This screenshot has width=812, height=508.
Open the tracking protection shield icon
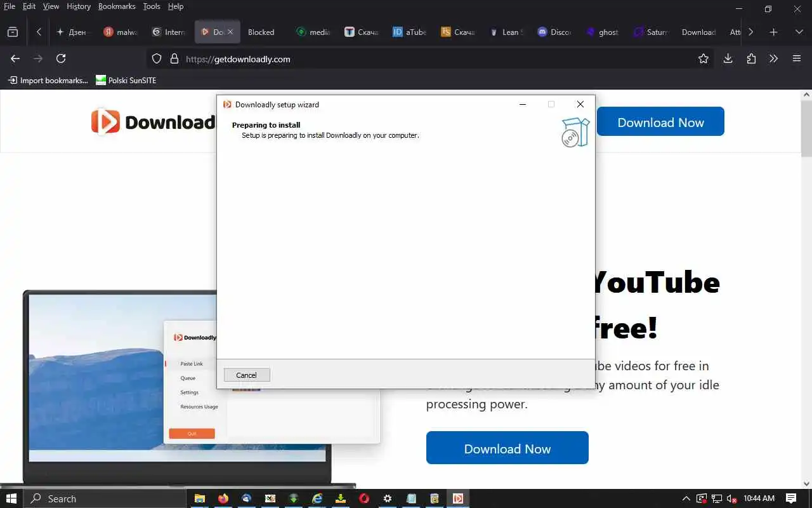click(157, 58)
